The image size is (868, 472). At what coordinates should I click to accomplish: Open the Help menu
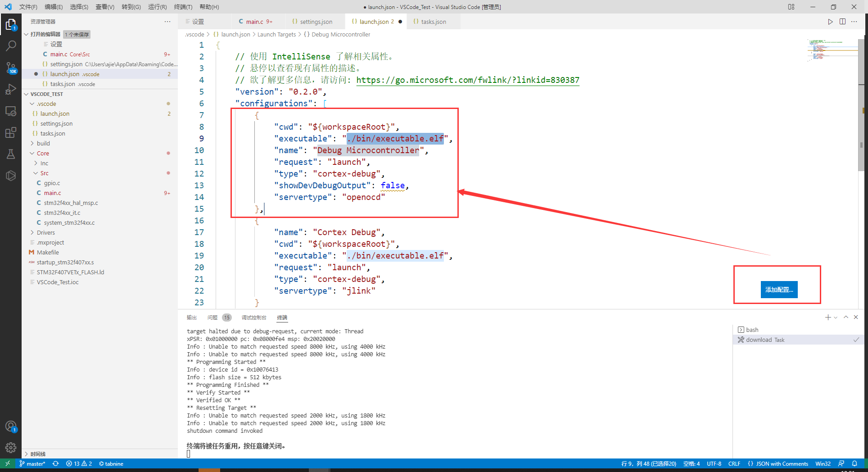point(209,7)
